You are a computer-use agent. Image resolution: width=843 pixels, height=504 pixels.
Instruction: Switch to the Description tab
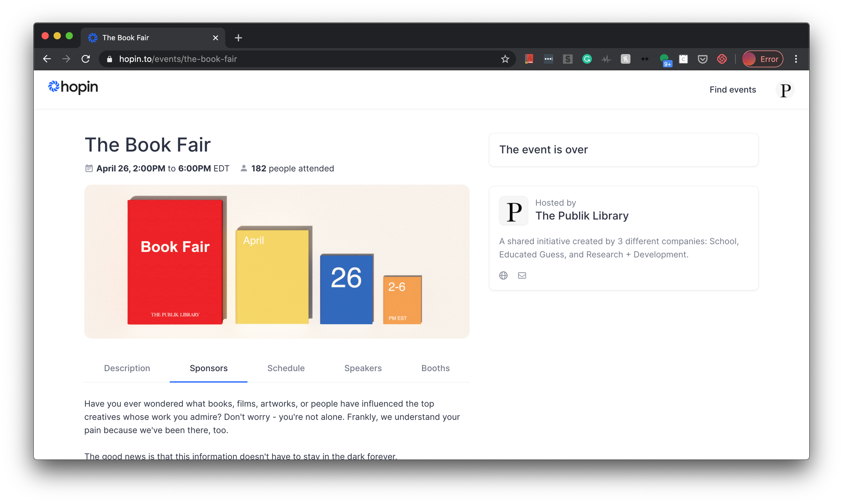127,368
